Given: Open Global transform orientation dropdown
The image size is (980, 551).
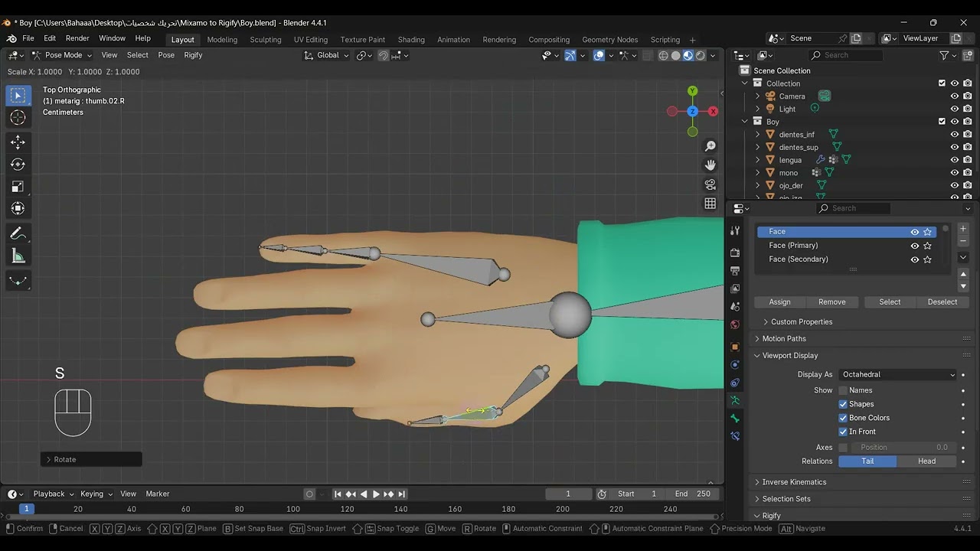Looking at the screenshot, I should pyautogui.click(x=327, y=55).
